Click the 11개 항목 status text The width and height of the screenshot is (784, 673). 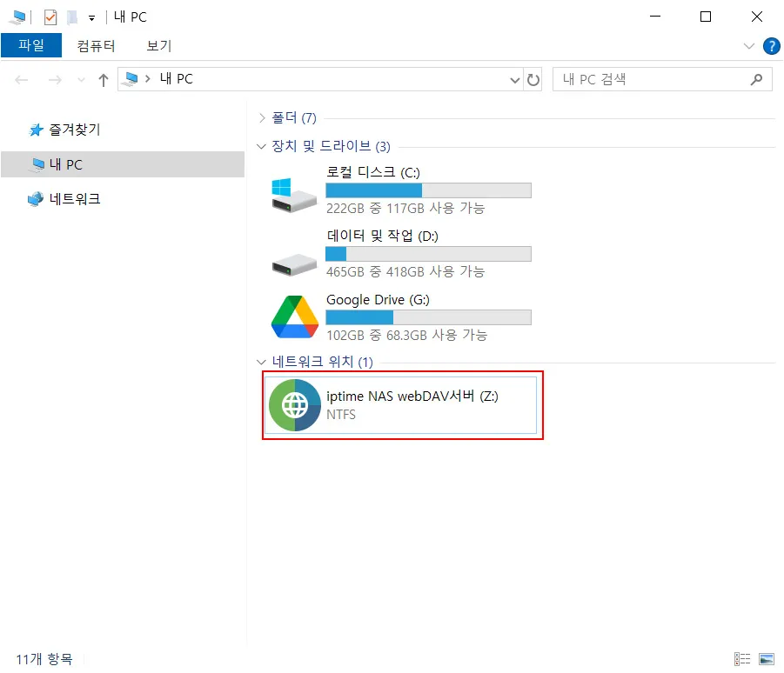coord(44,659)
